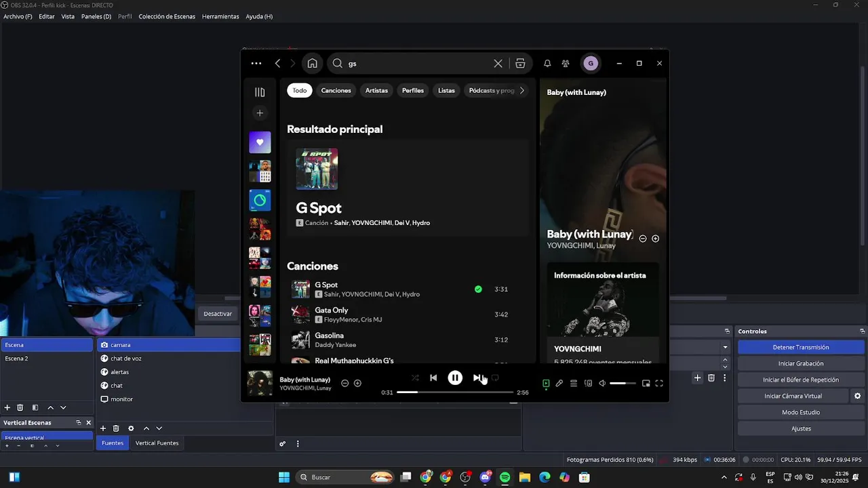Open the Spotify user profile avatar G
The height and width of the screenshot is (488, 868).
tap(591, 63)
